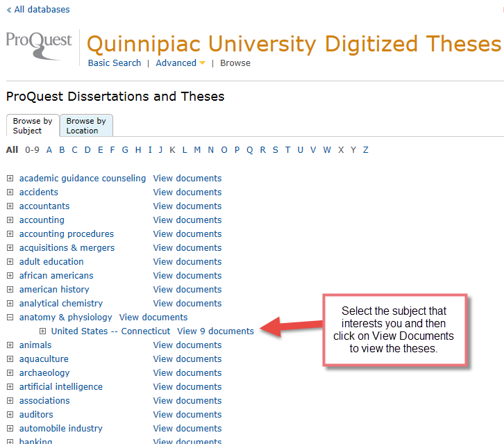Open Basic Search page
Viewport: 504px width, 444px height.
(115, 63)
